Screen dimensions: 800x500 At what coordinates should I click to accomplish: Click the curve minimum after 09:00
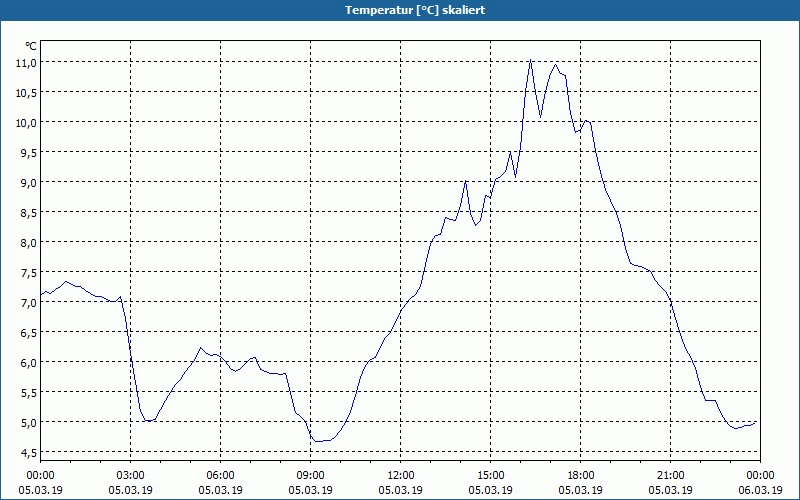(319, 441)
